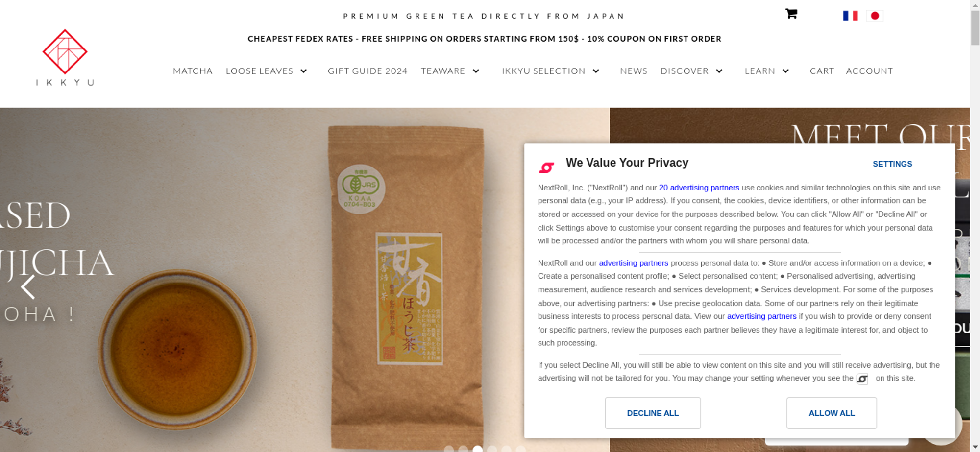Expand the Loose Leaves dropdown
Image resolution: width=980 pixels, height=452 pixels.
pyautogui.click(x=303, y=71)
